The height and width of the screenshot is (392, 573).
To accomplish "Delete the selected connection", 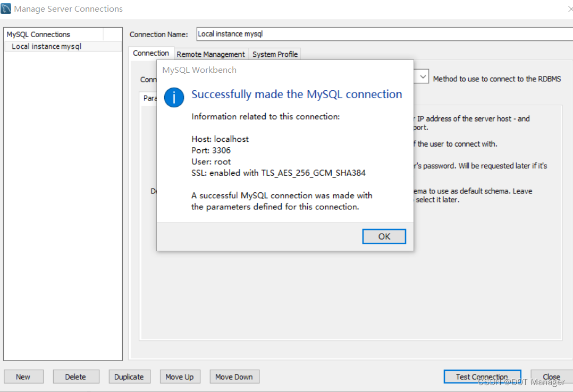I will [75, 377].
